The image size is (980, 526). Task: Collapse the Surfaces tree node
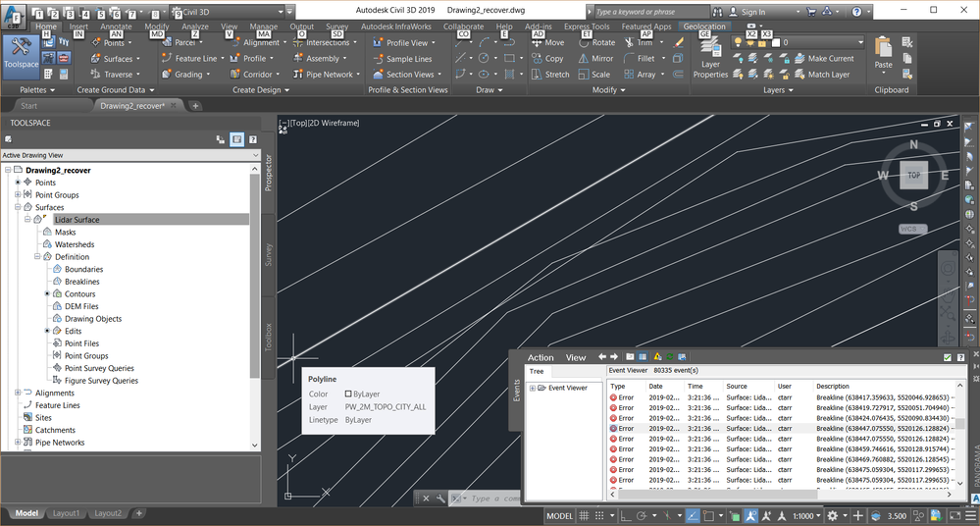tap(18, 207)
